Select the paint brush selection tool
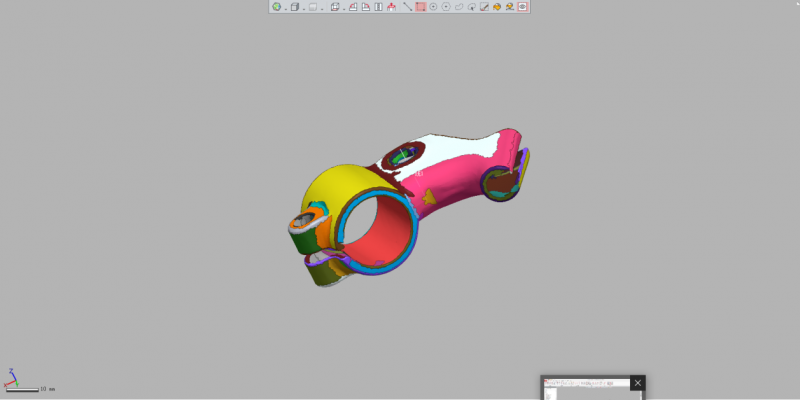The height and width of the screenshot is (400, 800). [x=484, y=7]
